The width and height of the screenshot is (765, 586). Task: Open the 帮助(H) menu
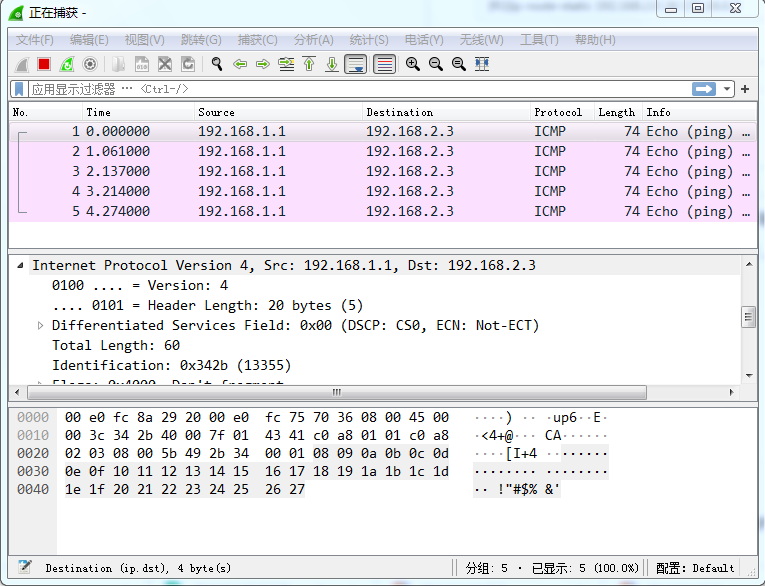point(595,40)
